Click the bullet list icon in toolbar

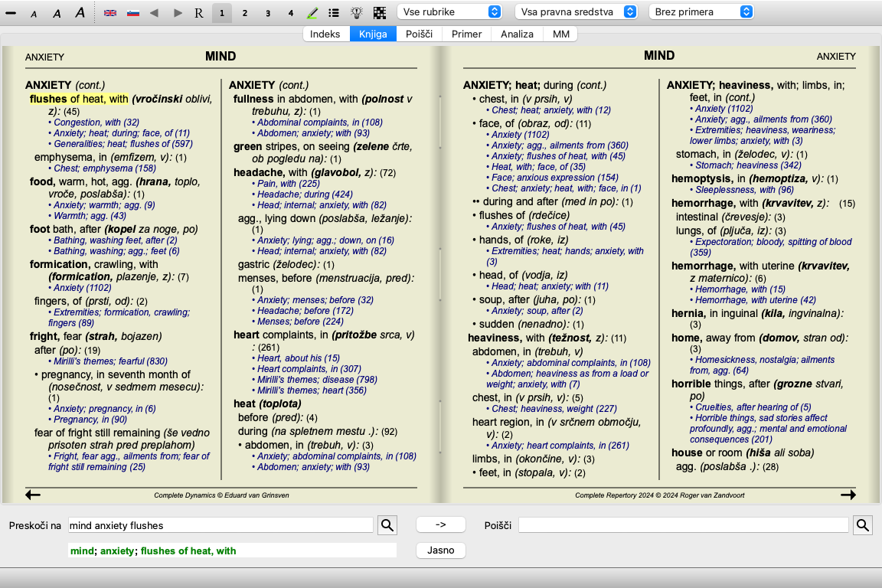click(x=334, y=13)
